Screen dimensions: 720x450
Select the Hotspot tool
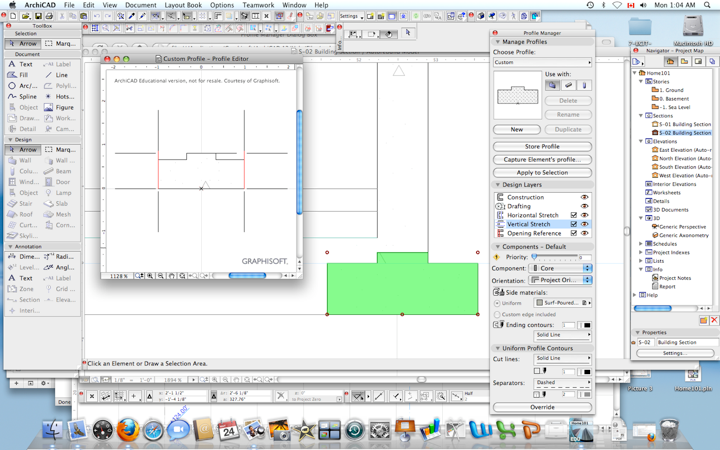[x=59, y=96]
